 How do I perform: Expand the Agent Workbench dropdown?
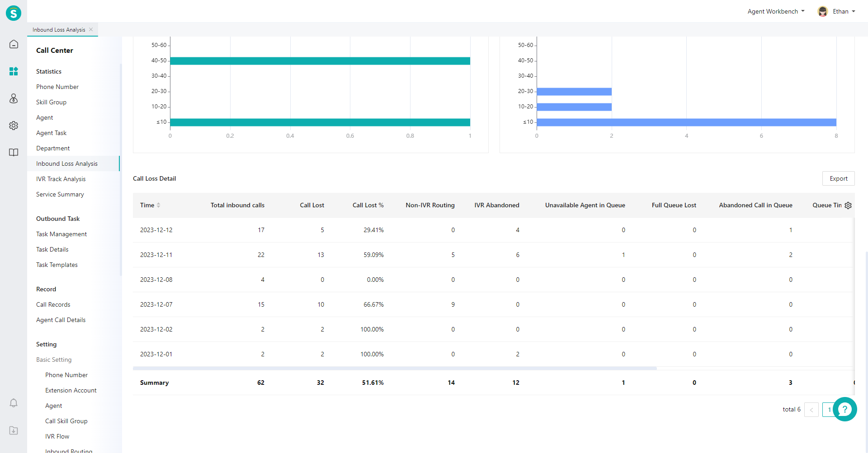coord(776,11)
